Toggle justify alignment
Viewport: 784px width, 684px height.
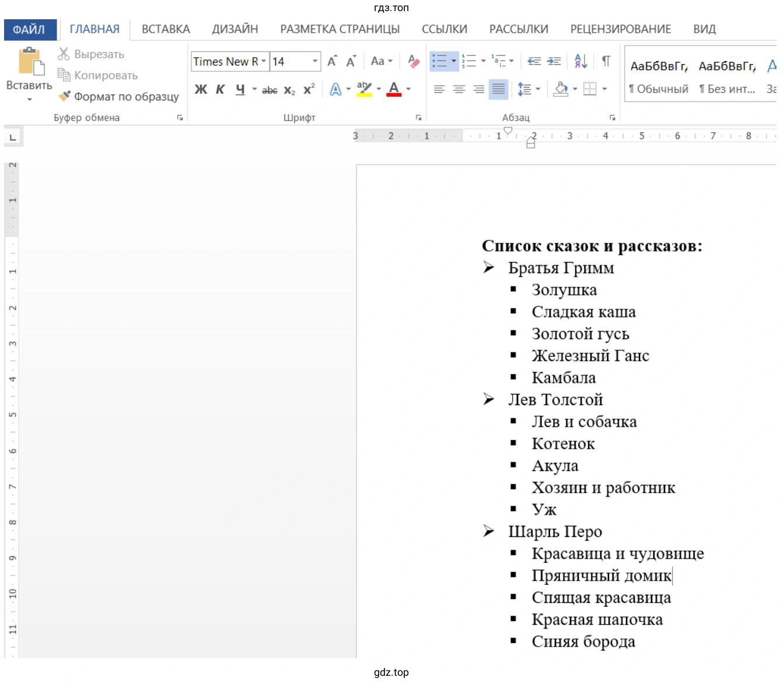[499, 89]
